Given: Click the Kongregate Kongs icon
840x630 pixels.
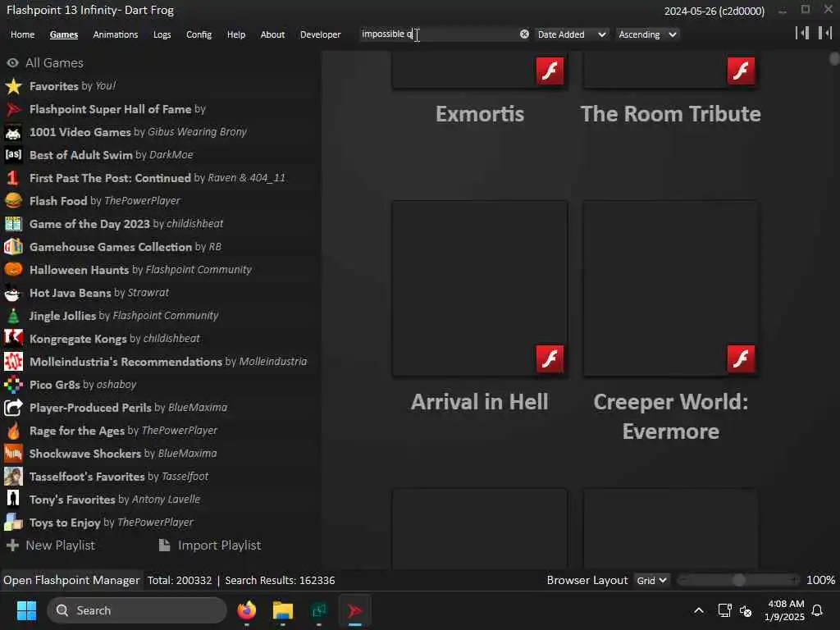Looking at the screenshot, I should click(x=13, y=339).
